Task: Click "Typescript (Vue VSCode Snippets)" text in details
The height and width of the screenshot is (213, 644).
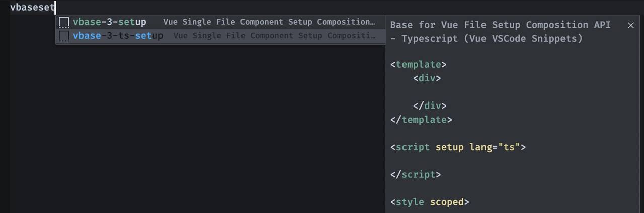Action: tap(492, 38)
